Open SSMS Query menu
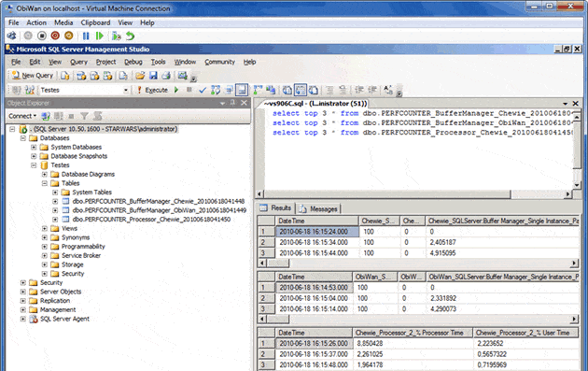 click(x=78, y=62)
